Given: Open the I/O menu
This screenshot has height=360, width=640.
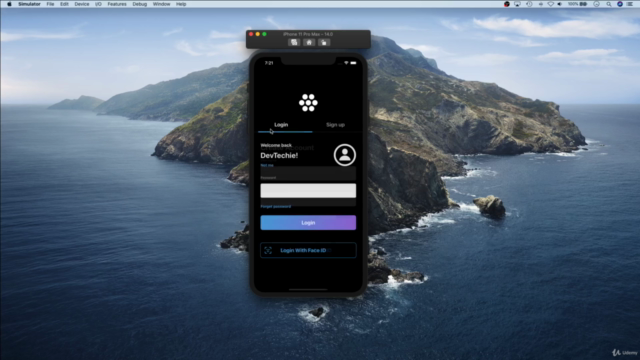Looking at the screenshot, I should click(x=98, y=4).
